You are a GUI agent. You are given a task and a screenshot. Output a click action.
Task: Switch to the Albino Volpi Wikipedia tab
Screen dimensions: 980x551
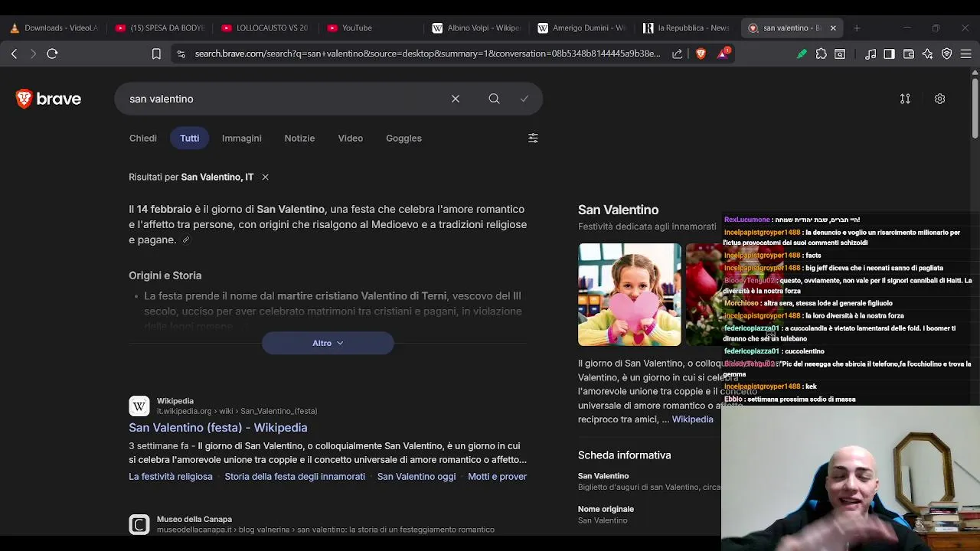click(476, 28)
